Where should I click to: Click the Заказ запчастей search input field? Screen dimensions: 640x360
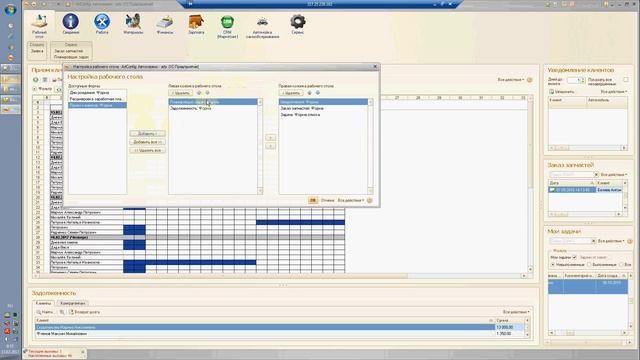(x=571, y=175)
